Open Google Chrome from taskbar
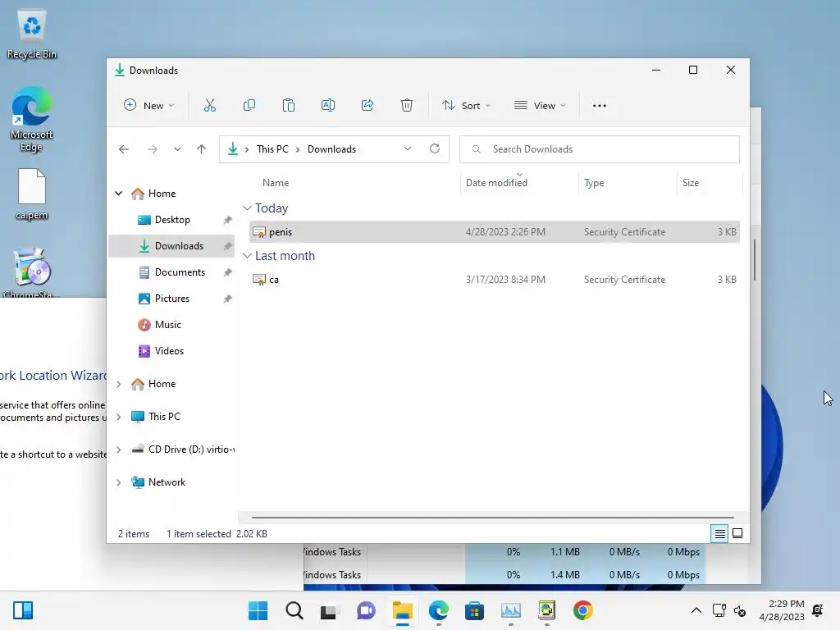The height and width of the screenshot is (630, 840). (583, 610)
